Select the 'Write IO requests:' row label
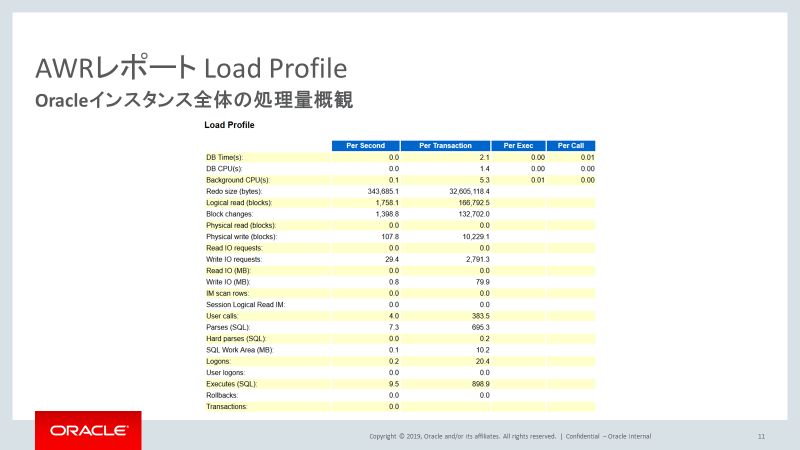The image size is (800, 450). point(234,259)
